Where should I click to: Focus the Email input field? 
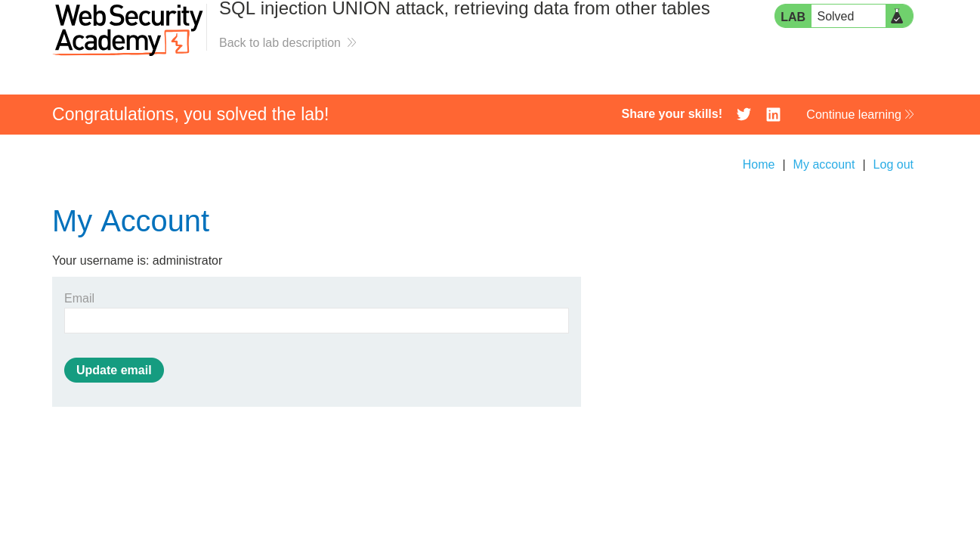coord(317,321)
